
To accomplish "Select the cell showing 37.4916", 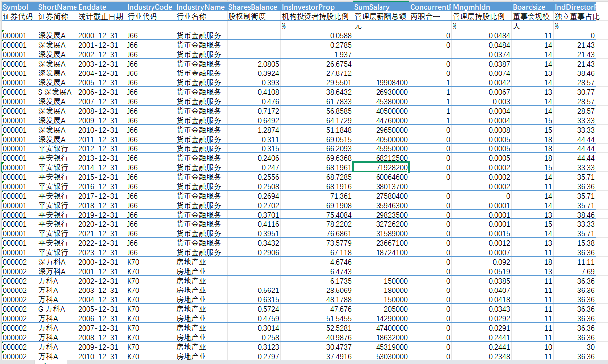I will pyautogui.click(x=316, y=356).
